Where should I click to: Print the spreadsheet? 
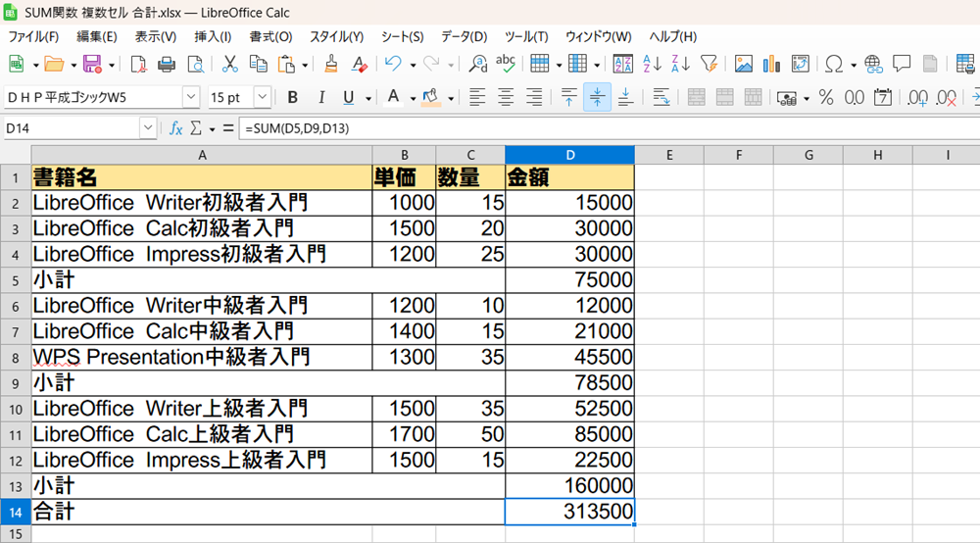167,64
